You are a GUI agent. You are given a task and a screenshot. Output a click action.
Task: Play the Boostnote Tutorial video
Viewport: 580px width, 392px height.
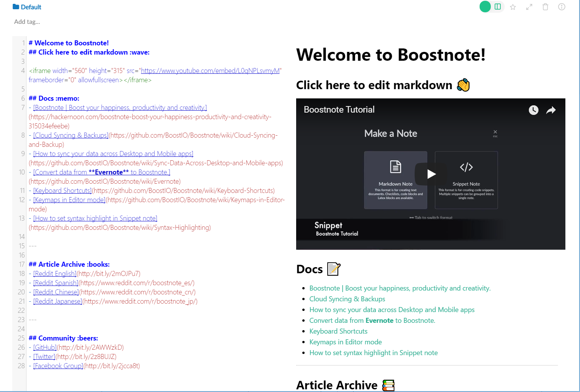[431, 174]
